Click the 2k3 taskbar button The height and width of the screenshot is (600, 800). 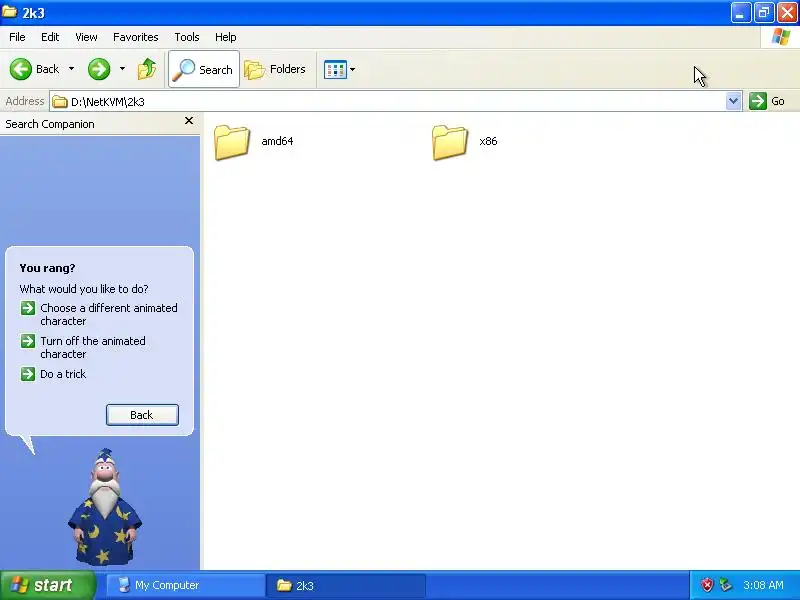345,585
